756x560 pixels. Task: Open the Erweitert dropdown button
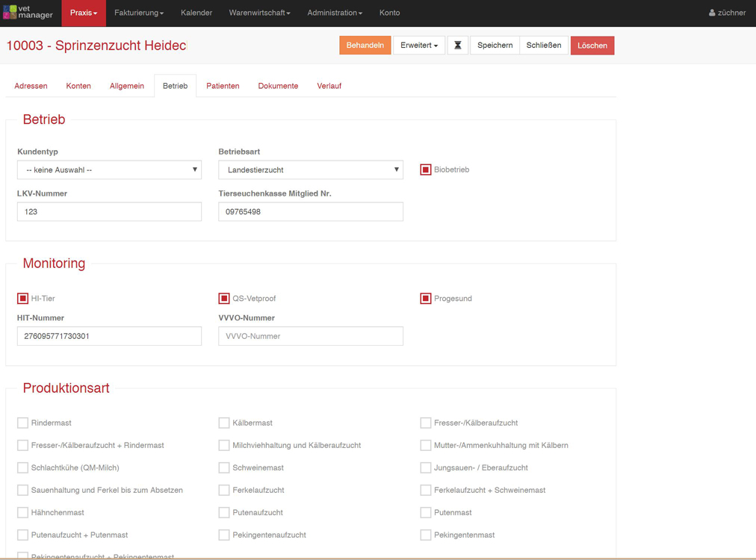point(418,46)
